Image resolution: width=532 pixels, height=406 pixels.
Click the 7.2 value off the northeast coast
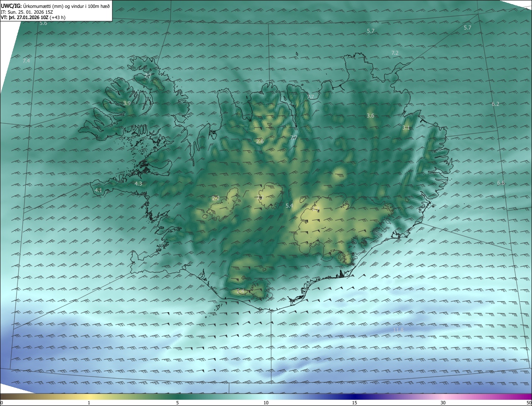click(x=395, y=53)
